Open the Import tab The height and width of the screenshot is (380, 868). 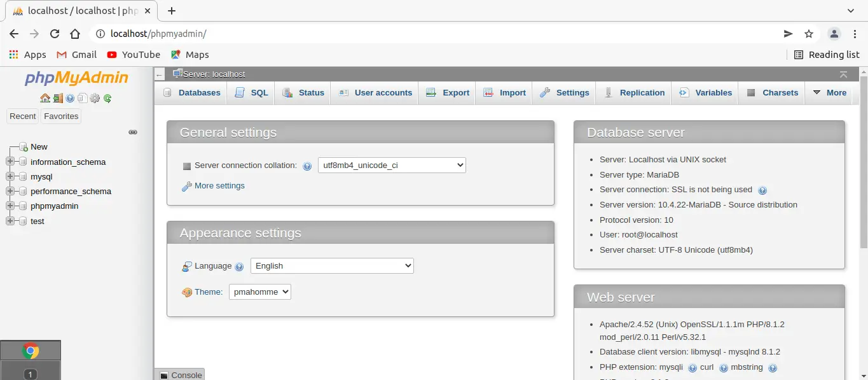pyautogui.click(x=505, y=93)
